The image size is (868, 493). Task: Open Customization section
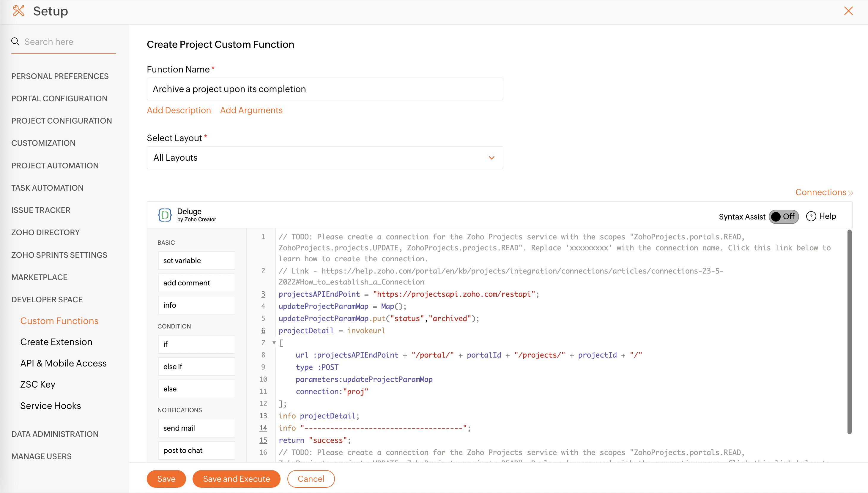(43, 143)
